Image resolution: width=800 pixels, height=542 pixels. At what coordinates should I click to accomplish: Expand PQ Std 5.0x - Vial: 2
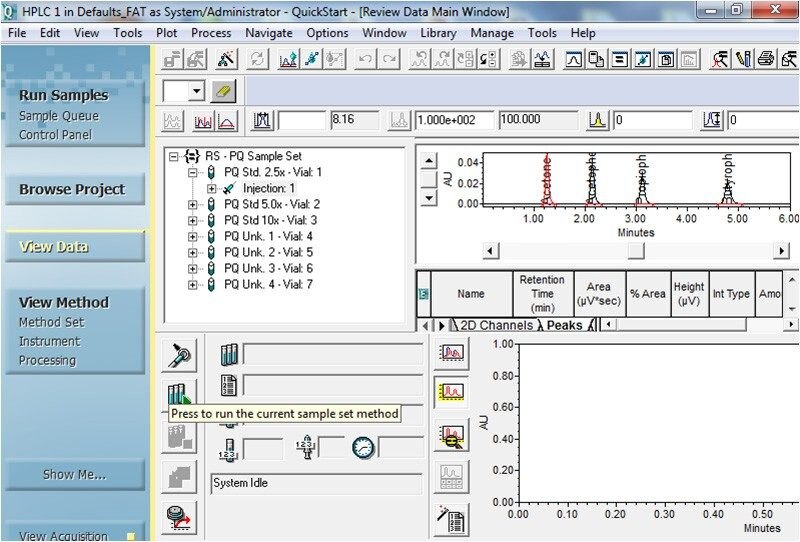click(192, 205)
